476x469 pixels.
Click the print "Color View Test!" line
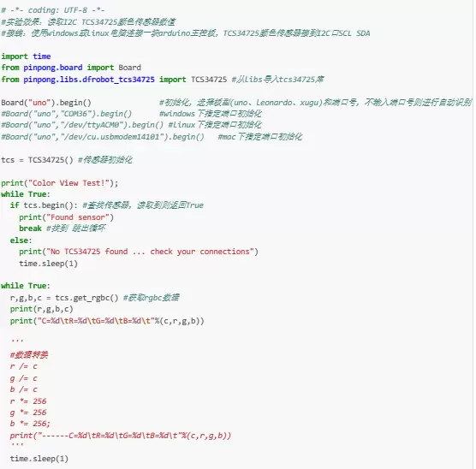pos(60,183)
